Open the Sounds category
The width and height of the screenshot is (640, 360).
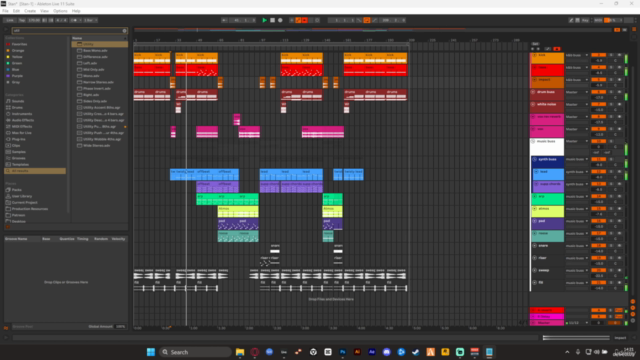[18, 101]
